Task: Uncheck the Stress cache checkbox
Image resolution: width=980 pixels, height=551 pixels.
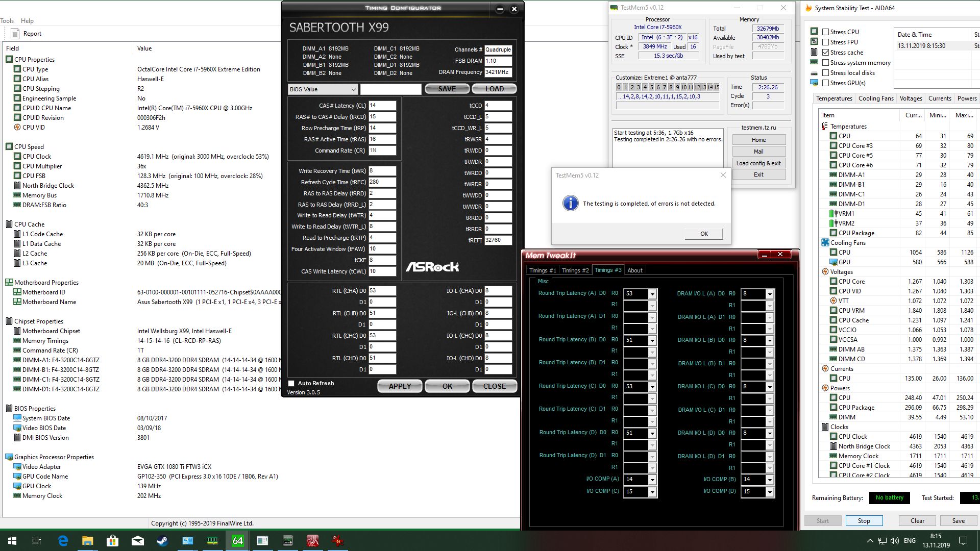Action: (x=825, y=52)
